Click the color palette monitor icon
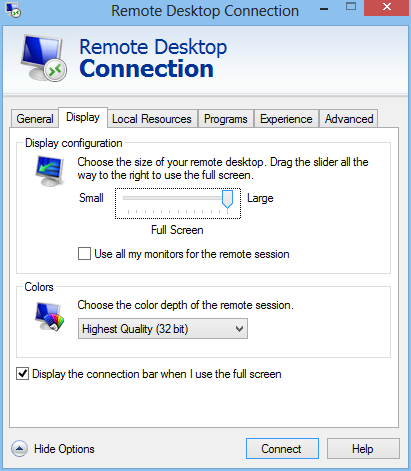Image resolution: width=411 pixels, height=471 pixels. tap(49, 317)
